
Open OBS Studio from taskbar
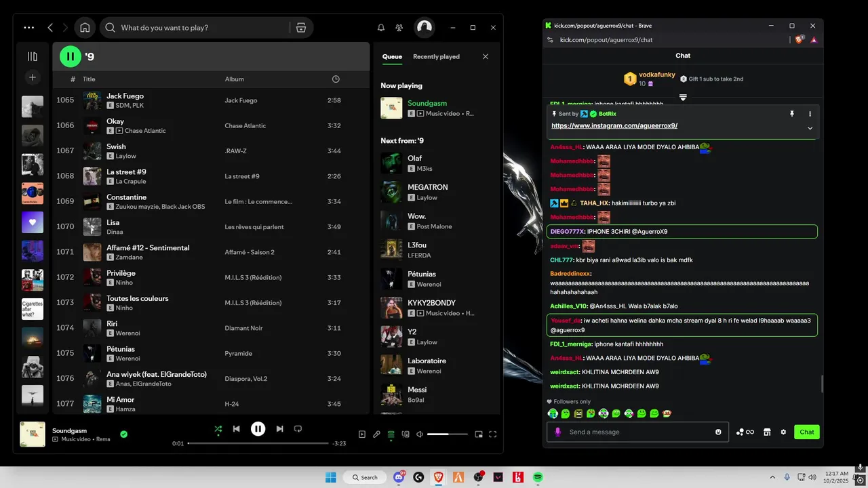tap(479, 477)
